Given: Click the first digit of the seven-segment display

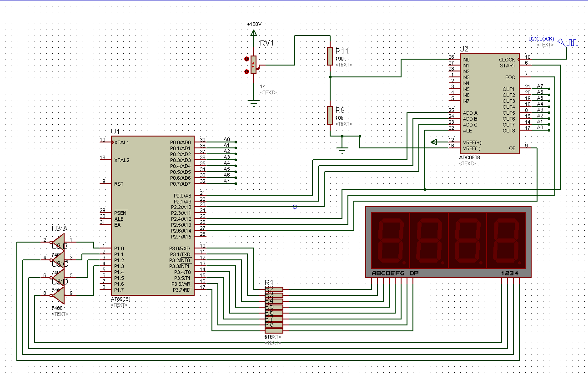Looking at the screenshot, I should click(391, 239).
